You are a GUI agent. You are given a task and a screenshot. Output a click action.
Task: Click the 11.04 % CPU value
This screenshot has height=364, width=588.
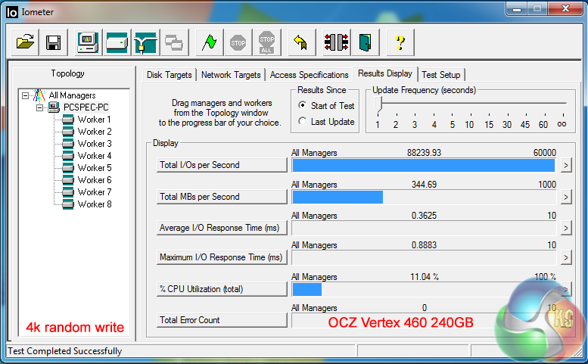(425, 277)
